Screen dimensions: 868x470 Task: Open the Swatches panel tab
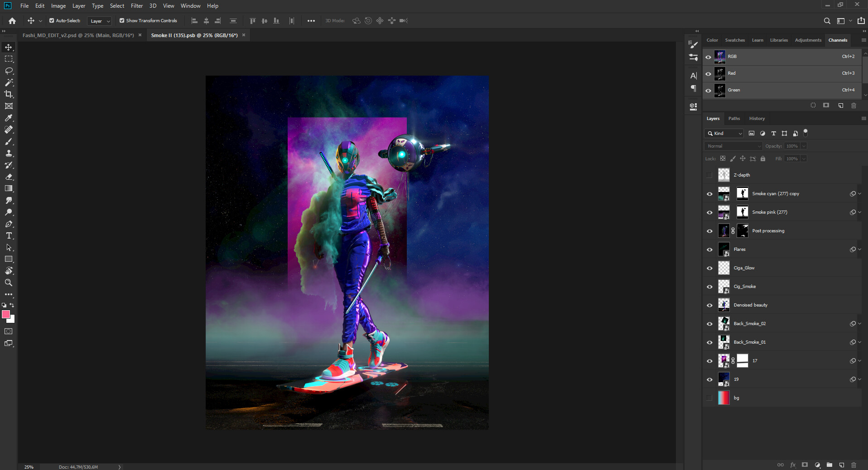pos(735,40)
